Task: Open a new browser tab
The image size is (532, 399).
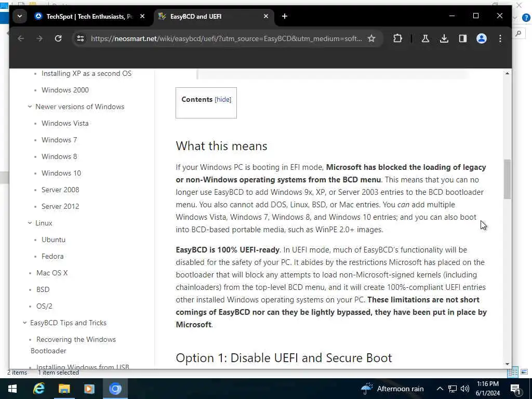Action: 285,16
